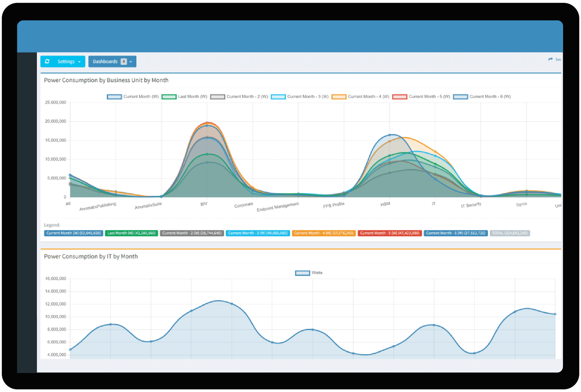This screenshot has height=392, width=581.
Task: Click the Power Consumption by IT by Month title
Action: (91, 256)
